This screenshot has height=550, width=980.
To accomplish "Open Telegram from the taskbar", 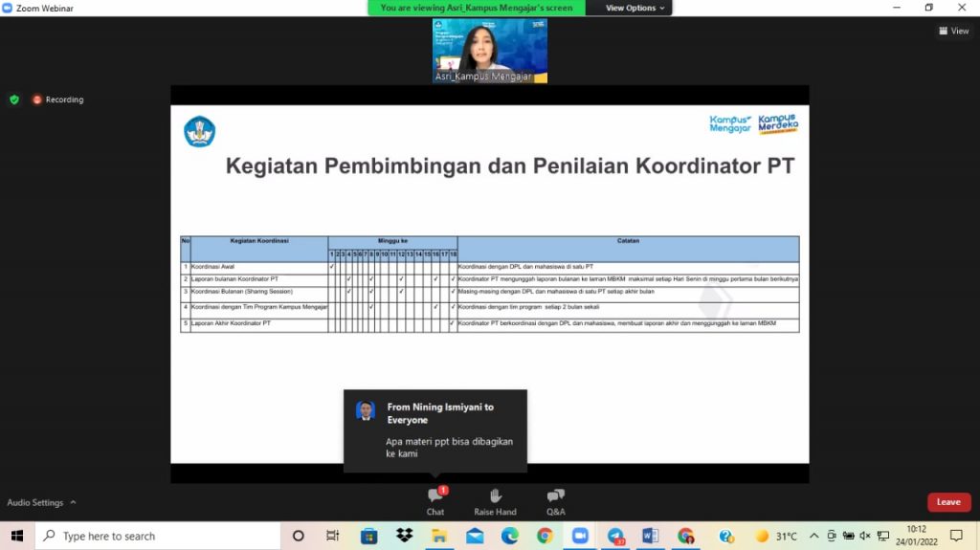I will point(615,536).
